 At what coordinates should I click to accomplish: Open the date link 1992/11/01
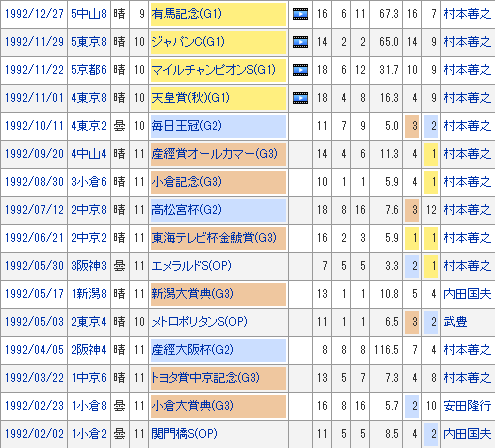(34, 98)
